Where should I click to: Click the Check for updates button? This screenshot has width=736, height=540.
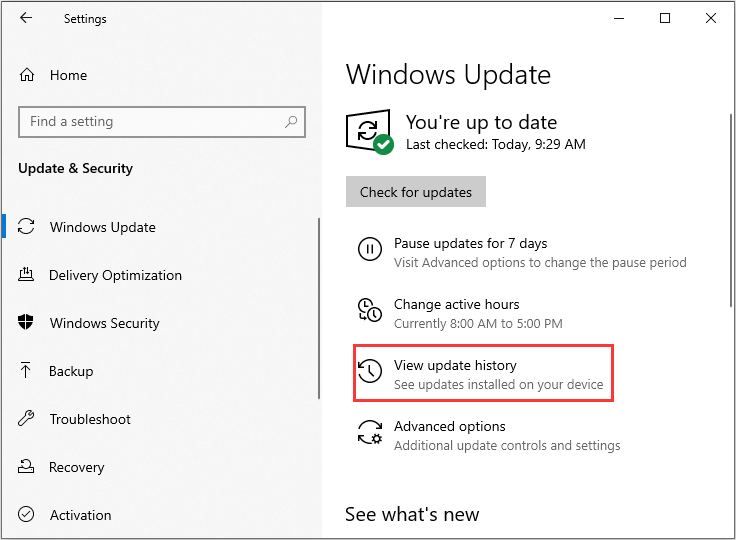click(x=416, y=192)
